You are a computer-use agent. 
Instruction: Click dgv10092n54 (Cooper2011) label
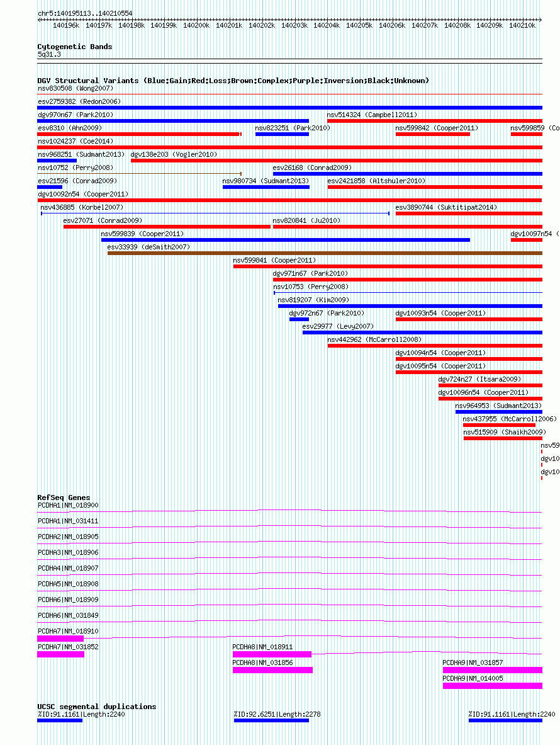pyautogui.click(x=83, y=195)
